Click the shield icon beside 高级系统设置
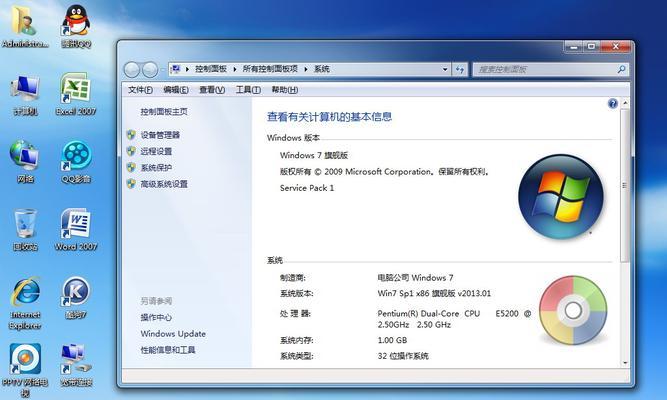The height and width of the screenshot is (400, 667). point(131,184)
